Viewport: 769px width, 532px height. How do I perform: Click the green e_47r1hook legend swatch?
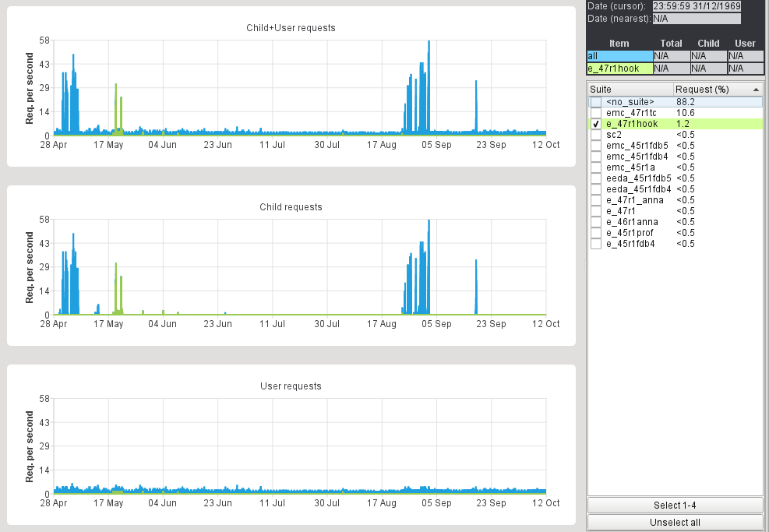[619, 69]
